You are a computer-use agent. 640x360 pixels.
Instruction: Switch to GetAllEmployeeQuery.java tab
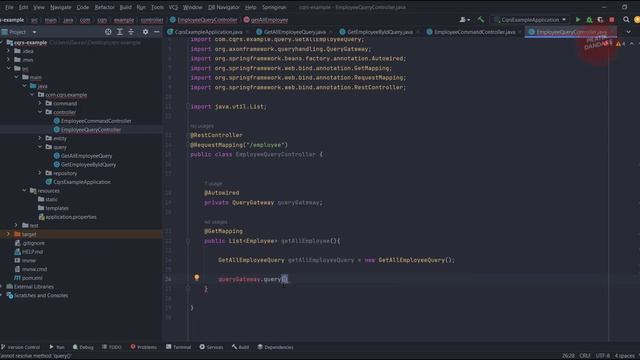click(294, 32)
